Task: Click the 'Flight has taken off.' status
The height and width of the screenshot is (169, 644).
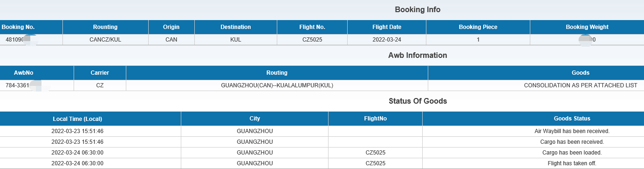Action: [572, 163]
